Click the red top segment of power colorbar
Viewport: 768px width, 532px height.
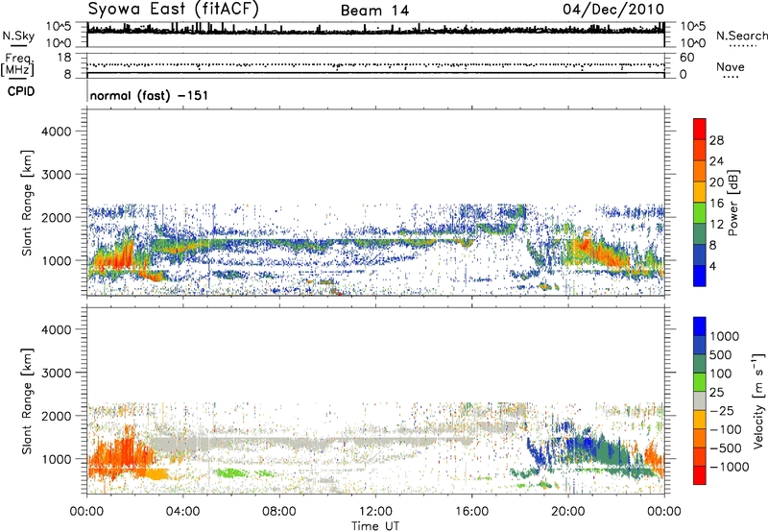[x=700, y=129]
